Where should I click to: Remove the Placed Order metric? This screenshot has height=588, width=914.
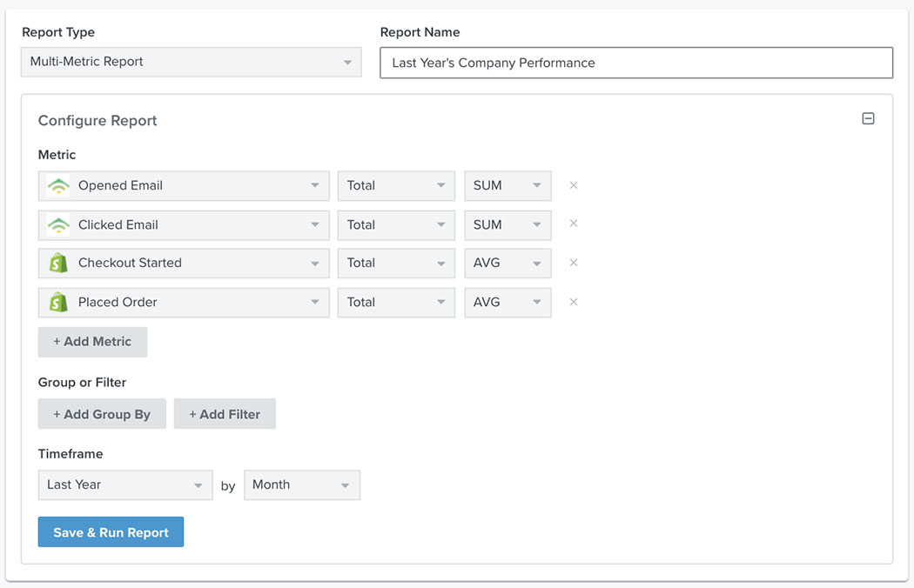(x=573, y=302)
